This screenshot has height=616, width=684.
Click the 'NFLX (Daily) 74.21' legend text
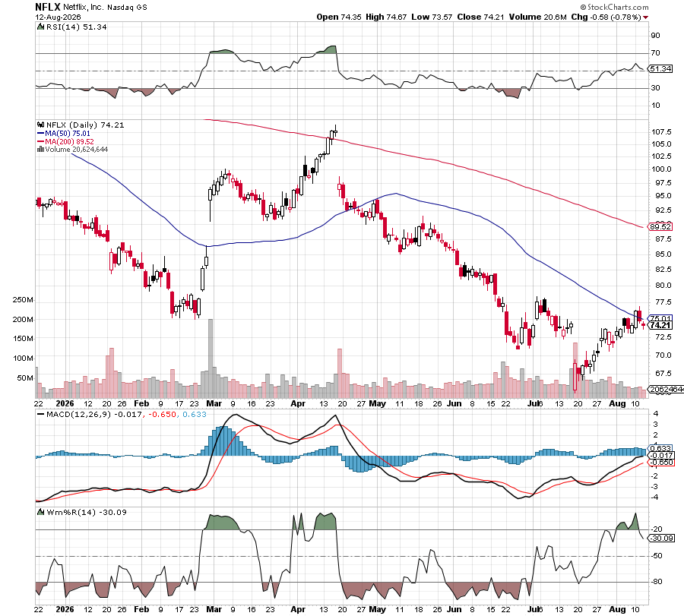click(85, 125)
